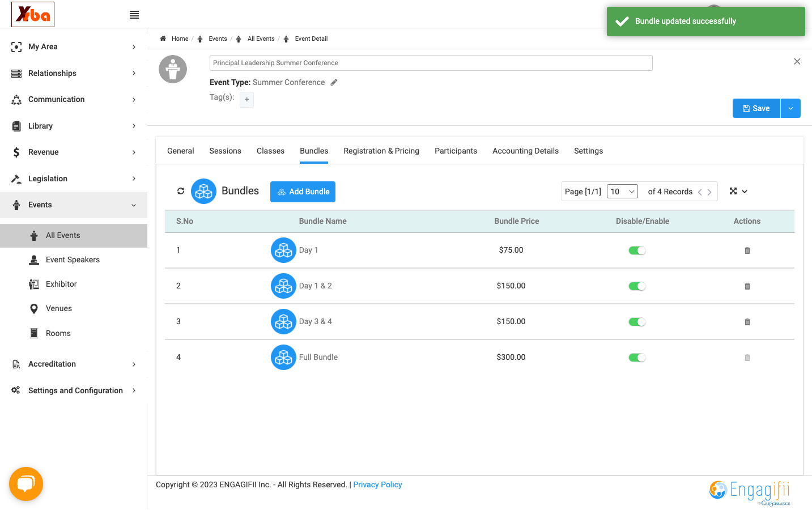Image resolution: width=812 pixels, height=510 pixels.
Task: Open the Registration & Pricing tab
Action: 381,151
